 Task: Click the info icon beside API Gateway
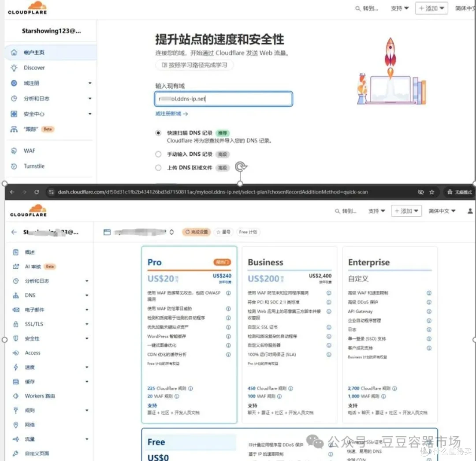(x=429, y=311)
